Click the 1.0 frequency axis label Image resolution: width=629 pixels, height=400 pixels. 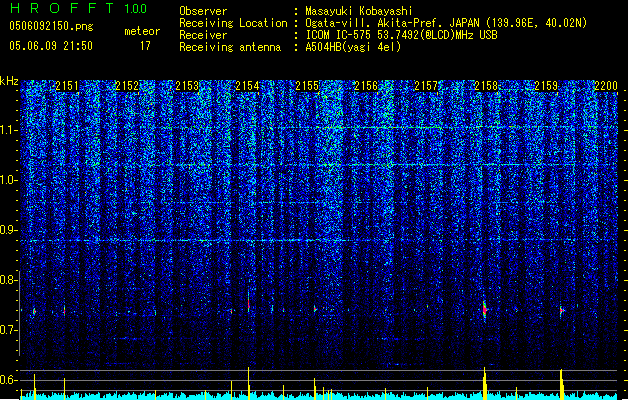point(8,181)
